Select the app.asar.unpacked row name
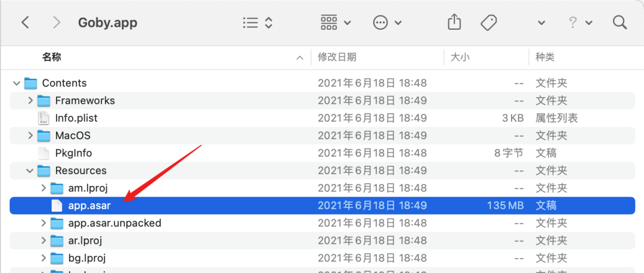The image size is (644, 273). (x=114, y=224)
